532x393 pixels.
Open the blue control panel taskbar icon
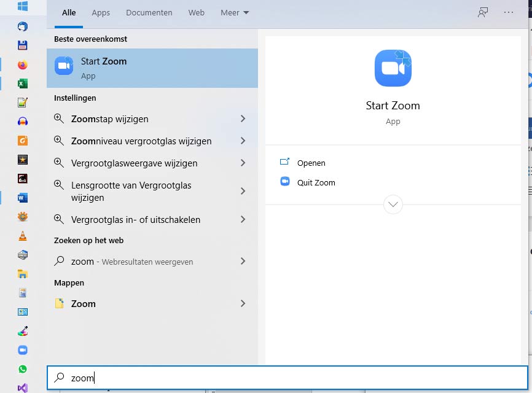23,311
